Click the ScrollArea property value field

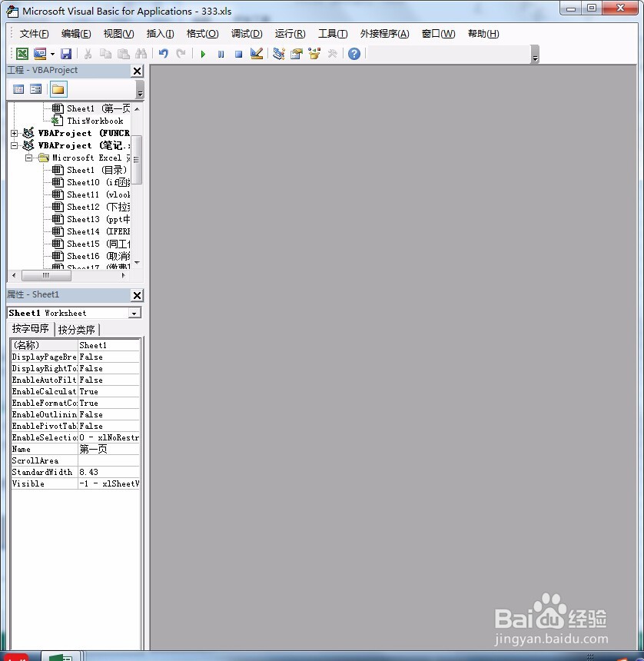pos(108,460)
